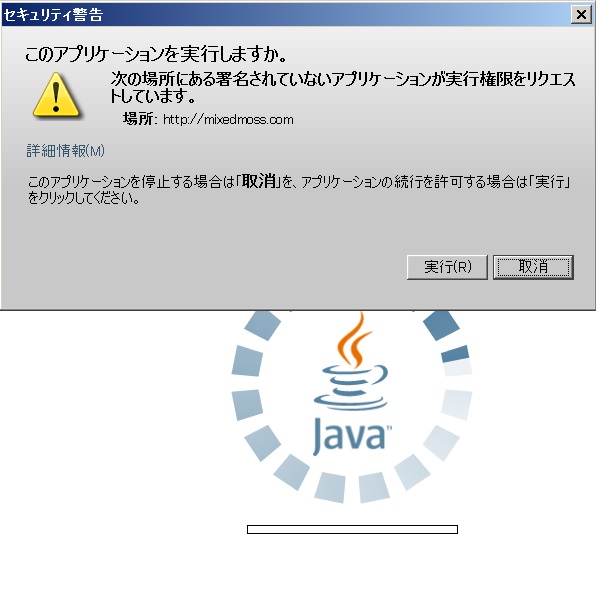Open the 詳細情報(M) details link
The image size is (596, 606).
coord(65,151)
